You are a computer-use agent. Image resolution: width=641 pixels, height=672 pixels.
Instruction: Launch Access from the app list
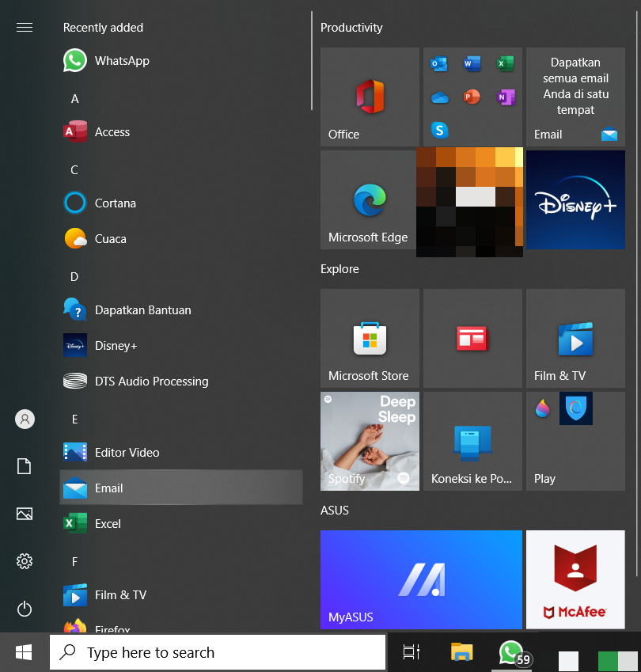tap(180, 131)
